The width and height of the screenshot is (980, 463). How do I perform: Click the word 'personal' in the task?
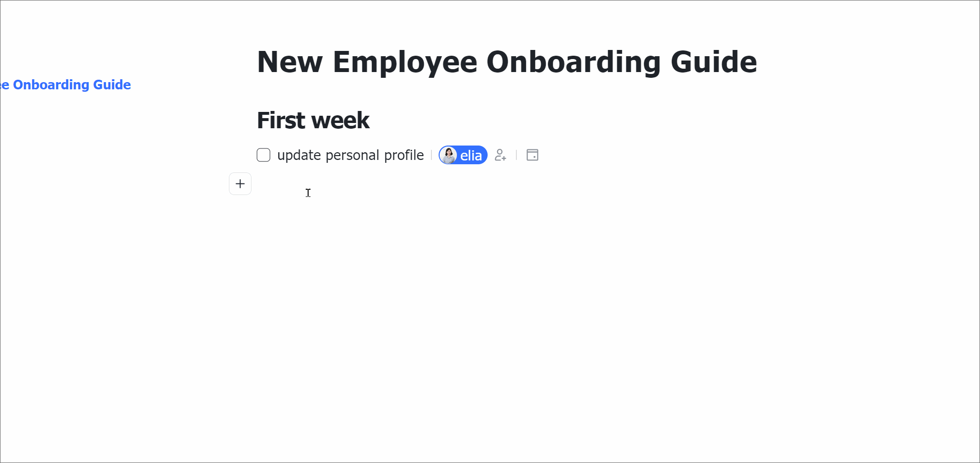click(x=352, y=155)
